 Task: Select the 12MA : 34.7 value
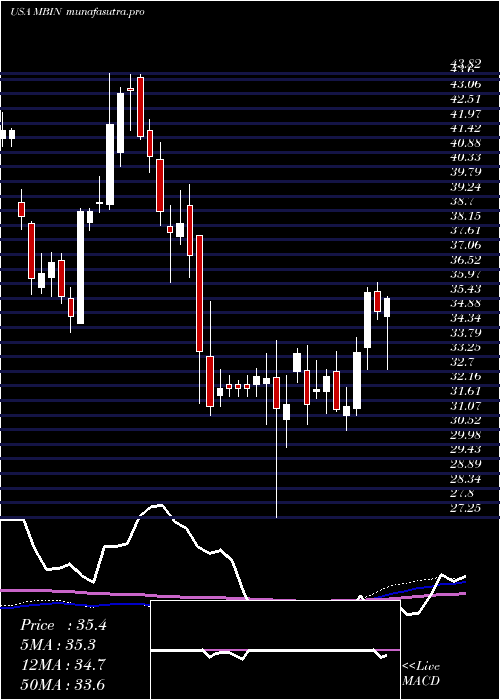coord(63,665)
